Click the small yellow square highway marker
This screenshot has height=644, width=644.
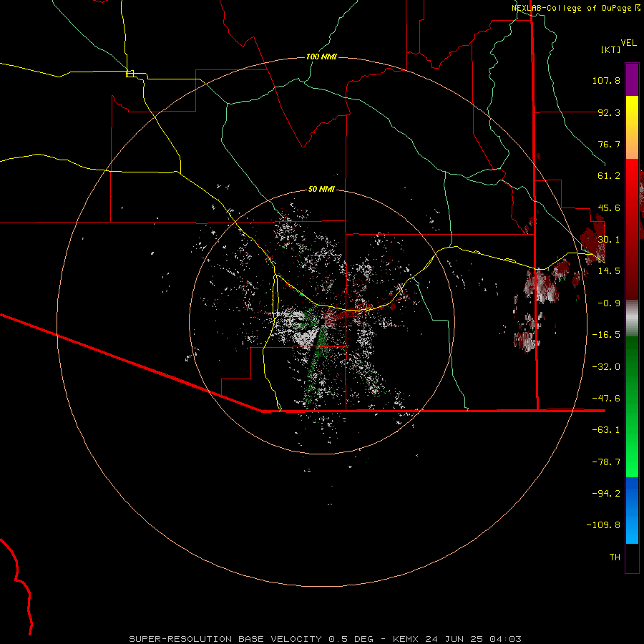click(130, 74)
